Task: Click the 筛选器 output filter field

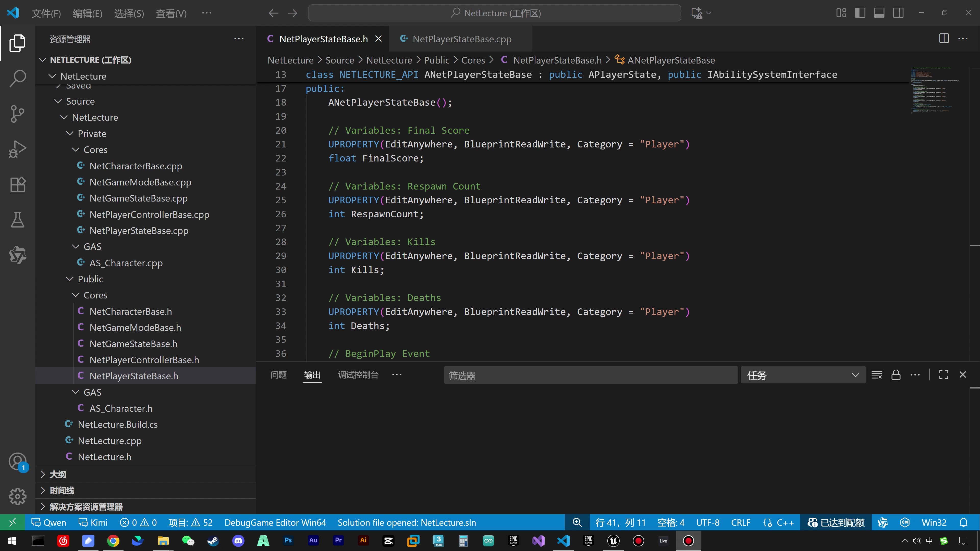Action: tap(591, 375)
